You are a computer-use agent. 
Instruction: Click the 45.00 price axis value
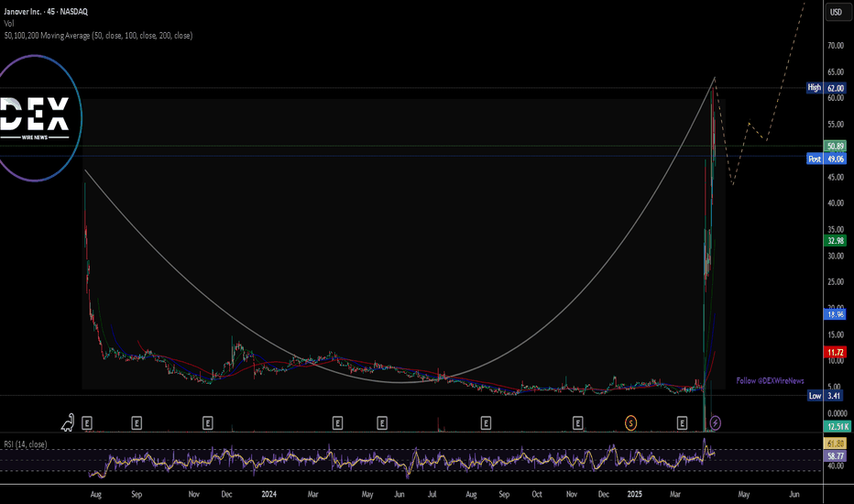[836, 177]
